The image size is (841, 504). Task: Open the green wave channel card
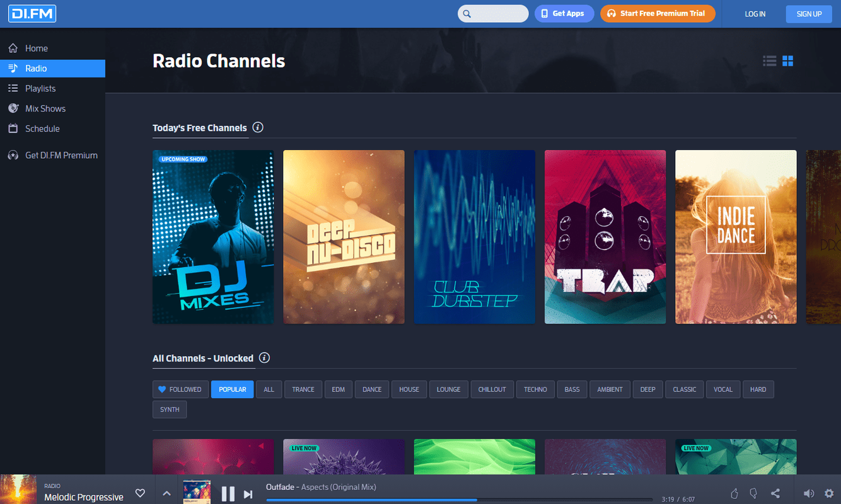[x=475, y=457]
